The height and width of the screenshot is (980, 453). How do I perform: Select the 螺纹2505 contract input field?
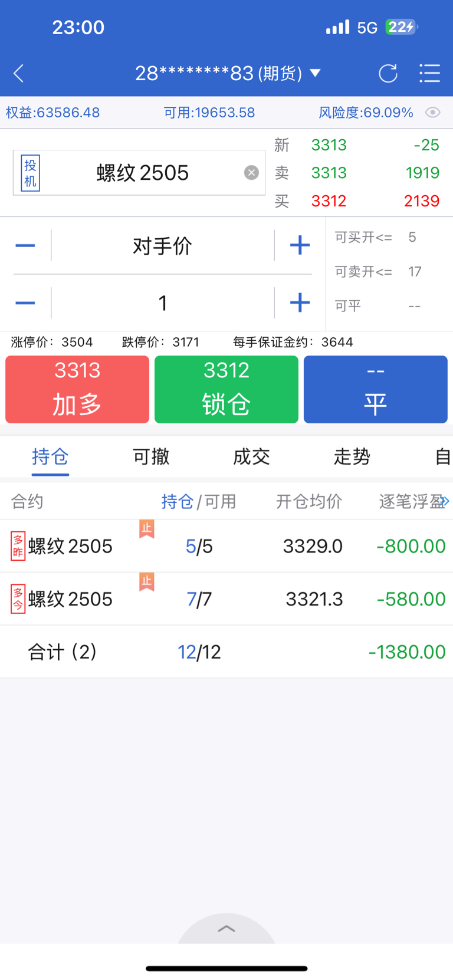[139, 173]
